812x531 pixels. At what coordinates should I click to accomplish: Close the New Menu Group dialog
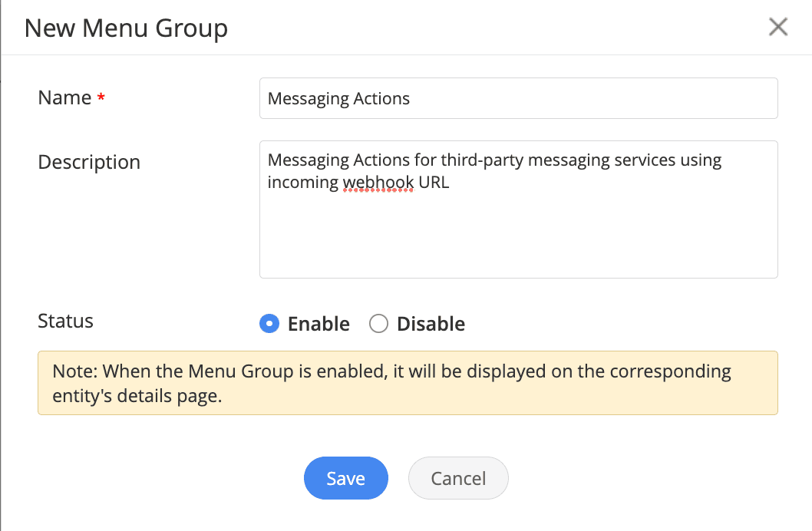tap(778, 28)
